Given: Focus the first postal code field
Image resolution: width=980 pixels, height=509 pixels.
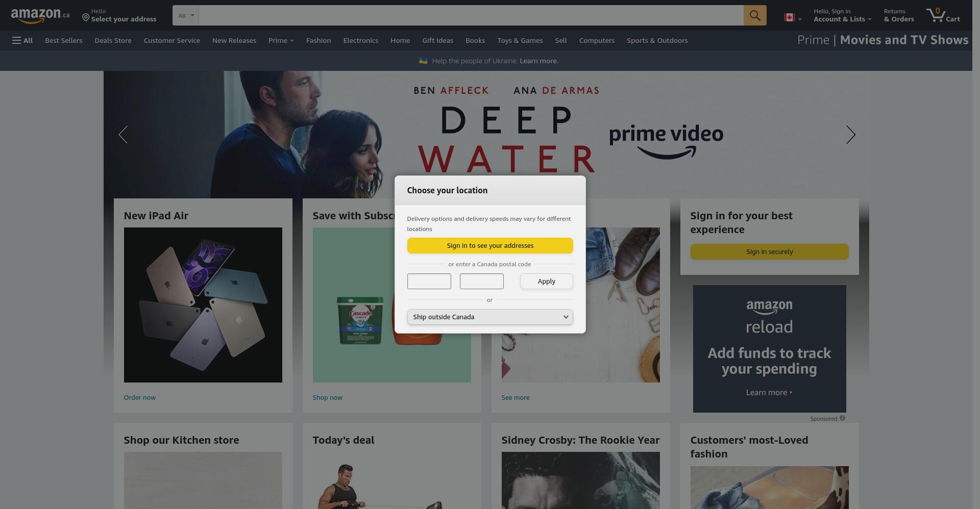Looking at the screenshot, I should pos(429,281).
